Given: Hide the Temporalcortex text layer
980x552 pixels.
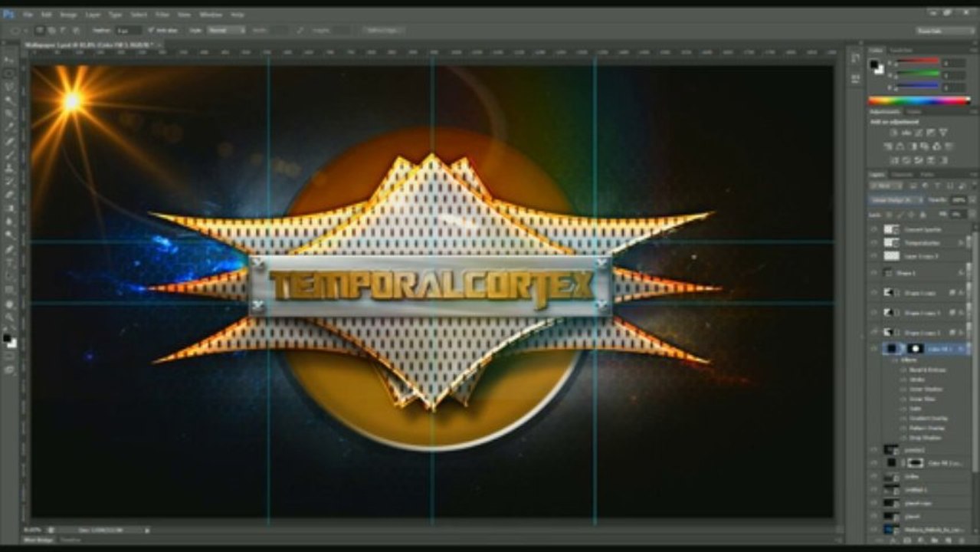Looking at the screenshot, I should tap(873, 243).
